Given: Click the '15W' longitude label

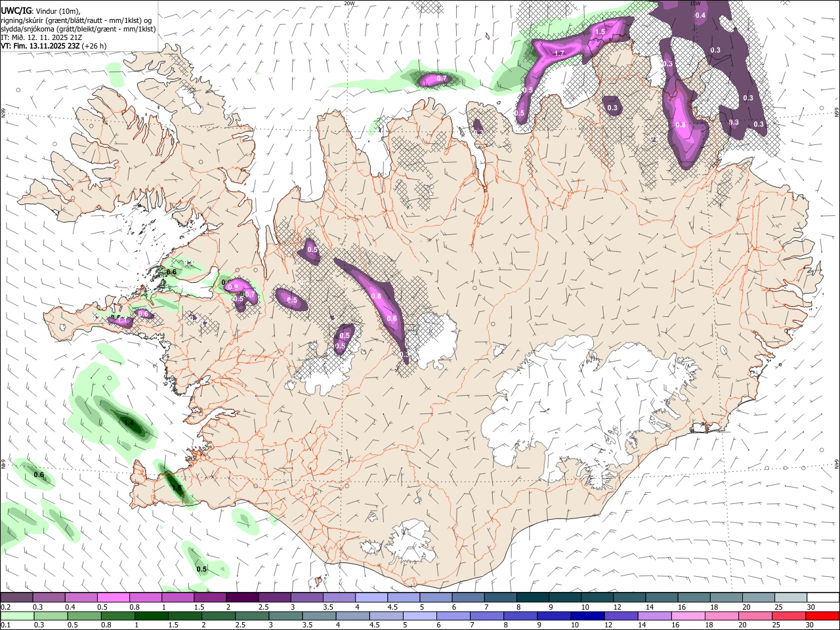Looking at the screenshot, I should point(696,3).
